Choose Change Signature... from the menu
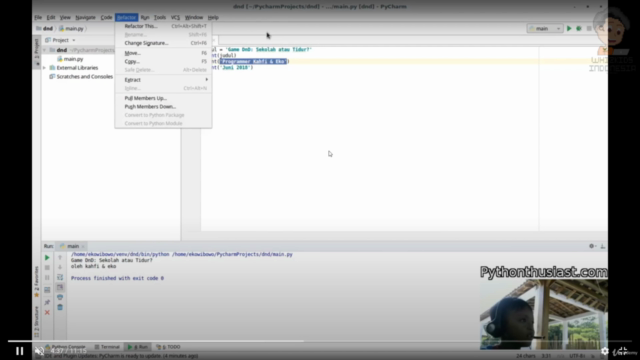Screen dimensions: 640x360 coord(163,43)
